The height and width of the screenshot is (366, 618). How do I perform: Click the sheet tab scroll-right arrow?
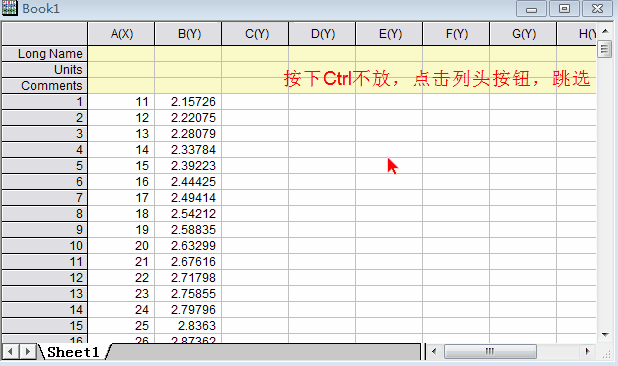click(x=27, y=351)
